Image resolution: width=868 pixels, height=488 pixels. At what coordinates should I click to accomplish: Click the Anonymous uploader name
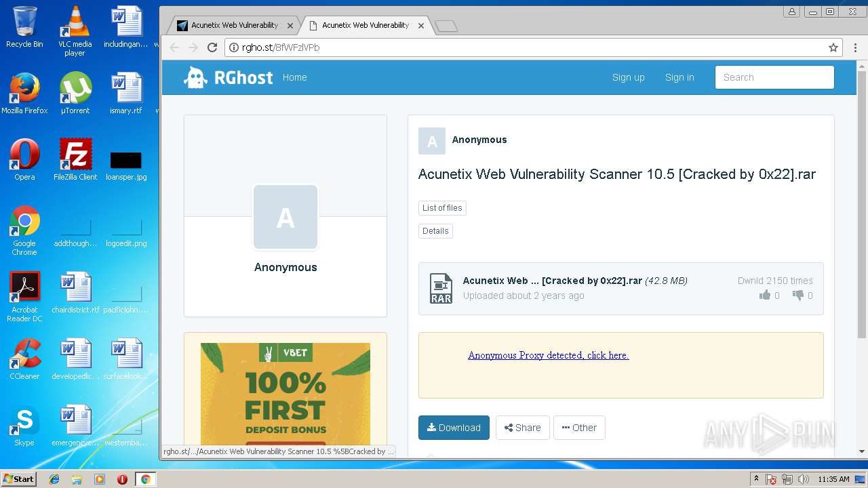pos(479,140)
